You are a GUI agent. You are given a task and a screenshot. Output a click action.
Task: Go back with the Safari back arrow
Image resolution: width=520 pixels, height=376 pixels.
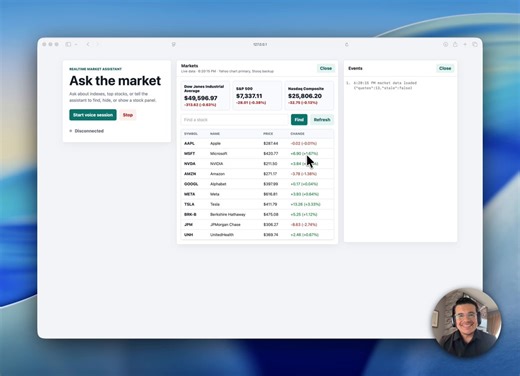(88, 44)
